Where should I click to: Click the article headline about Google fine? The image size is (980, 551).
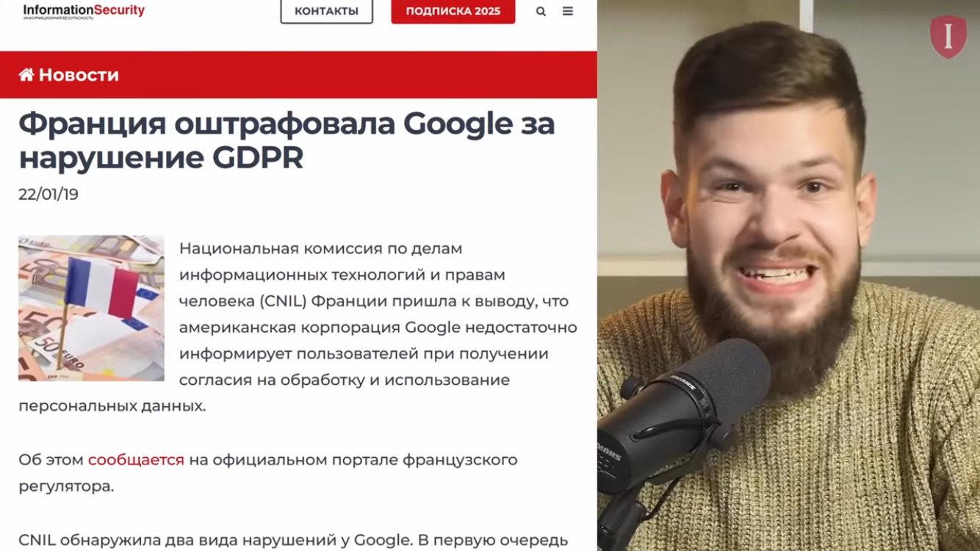click(x=287, y=140)
